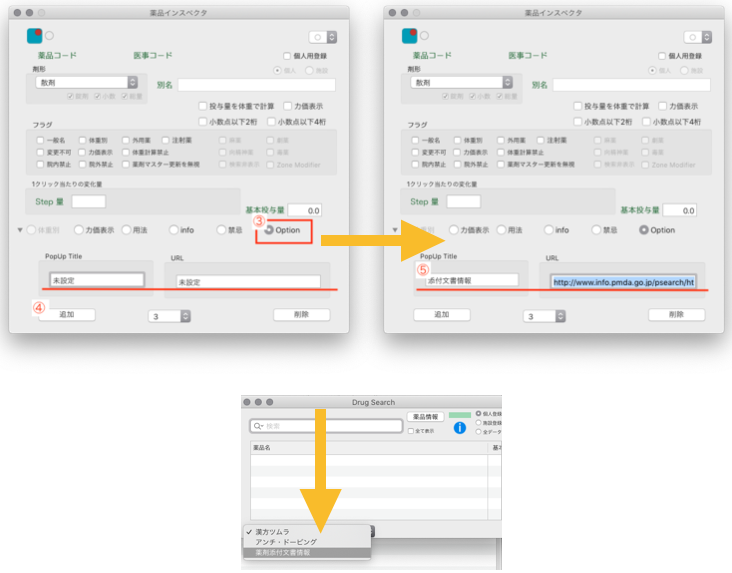Click the teal drug icon in right inspector

point(409,35)
